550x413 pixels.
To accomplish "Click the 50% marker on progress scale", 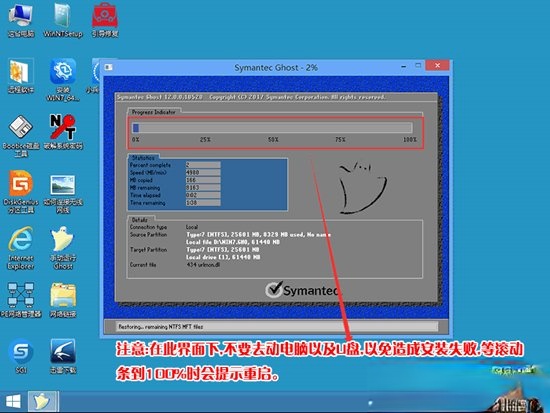I will click(x=273, y=140).
